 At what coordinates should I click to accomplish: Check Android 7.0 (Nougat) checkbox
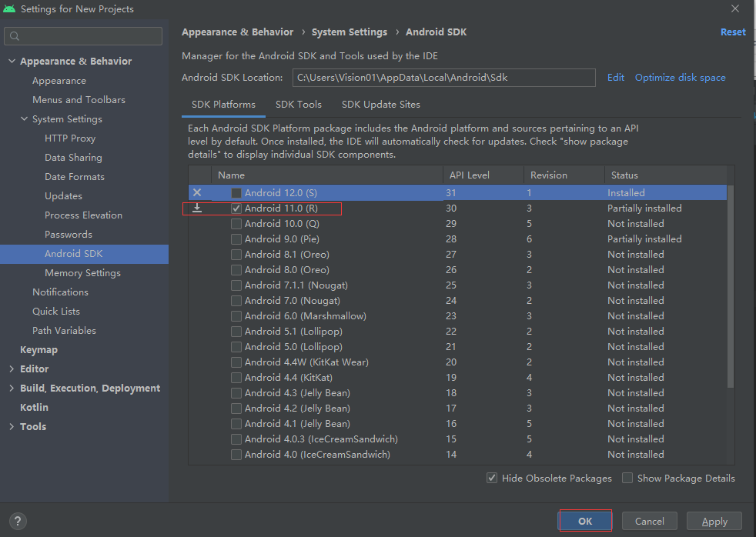[x=236, y=301]
